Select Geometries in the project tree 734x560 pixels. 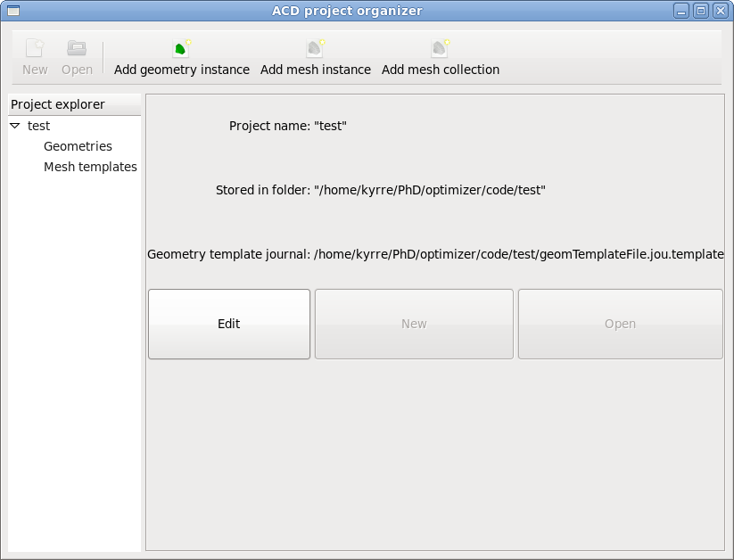78,146
